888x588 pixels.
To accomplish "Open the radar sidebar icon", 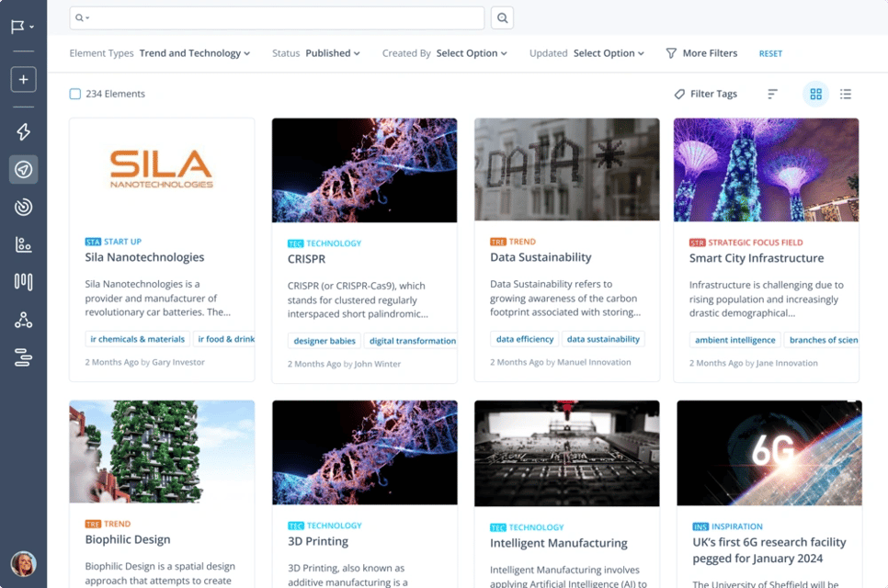I will pos(24,208).
